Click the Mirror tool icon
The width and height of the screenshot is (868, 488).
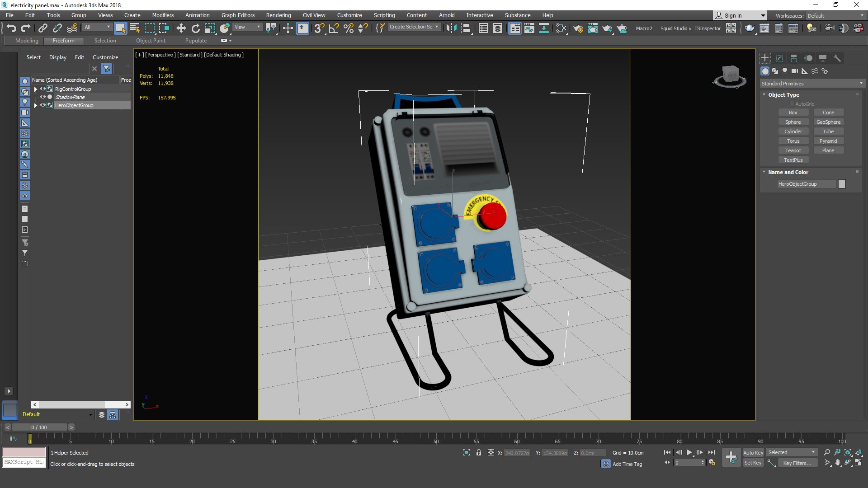click(451, 28)
